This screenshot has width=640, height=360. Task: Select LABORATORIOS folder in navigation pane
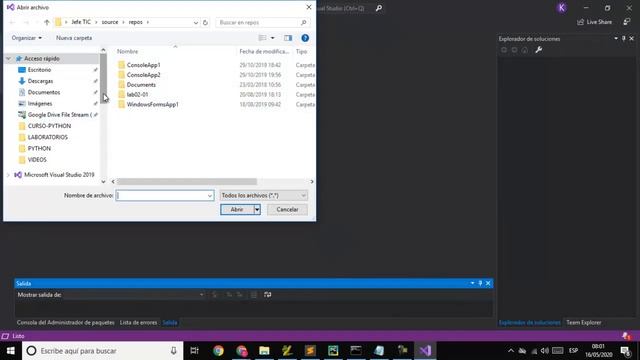[47, 137]
